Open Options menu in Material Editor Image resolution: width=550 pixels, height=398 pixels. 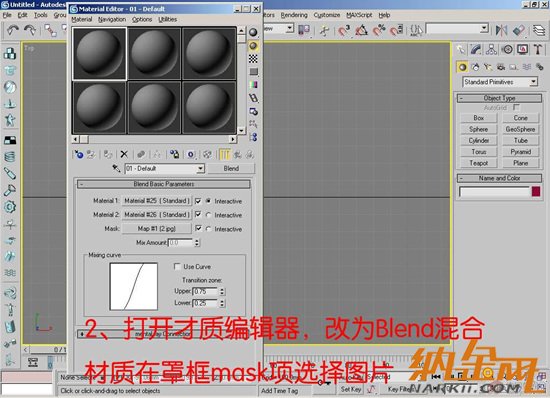(x=142, y=19)
